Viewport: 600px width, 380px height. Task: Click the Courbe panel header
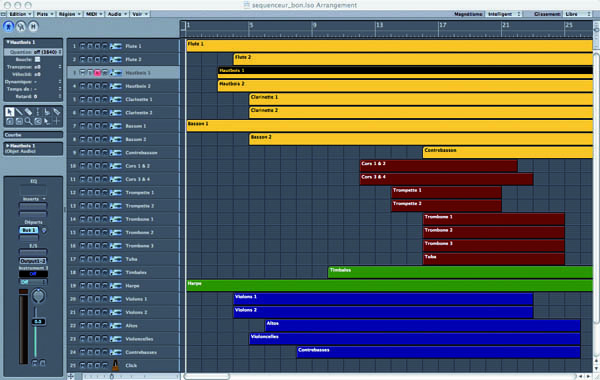33,135
